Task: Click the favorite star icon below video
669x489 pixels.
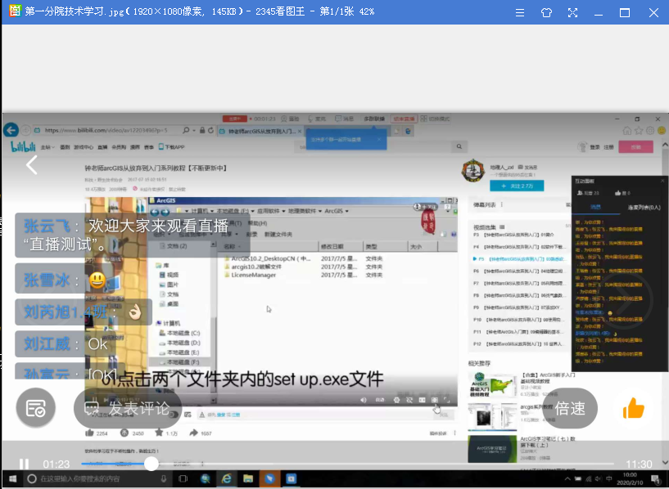Action: [x=159, y=433]
